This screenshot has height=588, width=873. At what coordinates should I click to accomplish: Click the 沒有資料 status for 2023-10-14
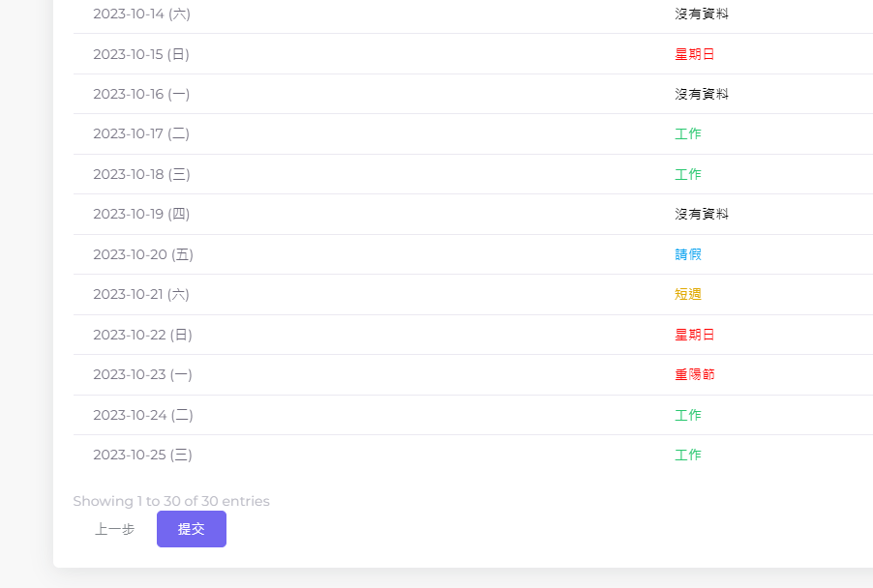coord(702,14)
